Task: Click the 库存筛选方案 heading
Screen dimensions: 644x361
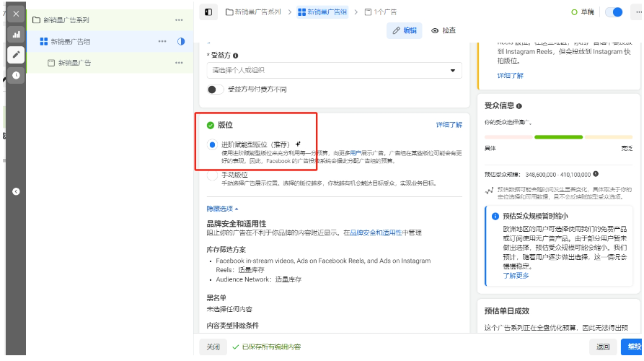Action: (x=226, y=249)
